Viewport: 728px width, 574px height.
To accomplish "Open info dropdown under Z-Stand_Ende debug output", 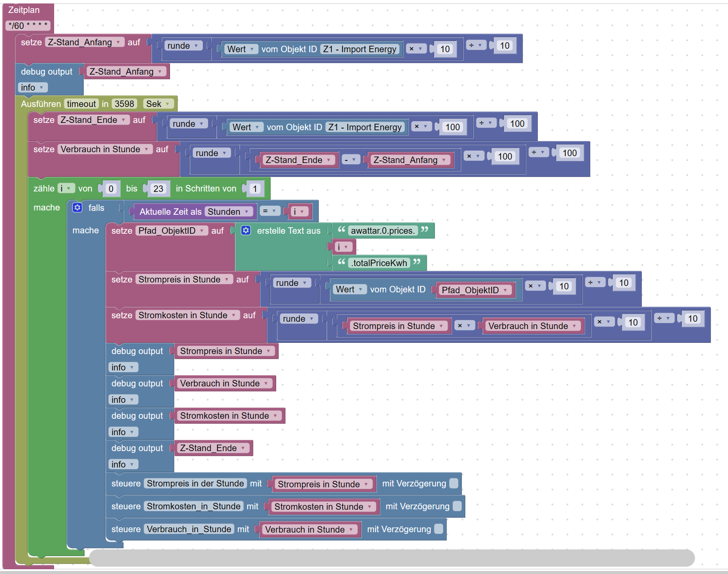I will pyautogui.click(x=123, y=464).
